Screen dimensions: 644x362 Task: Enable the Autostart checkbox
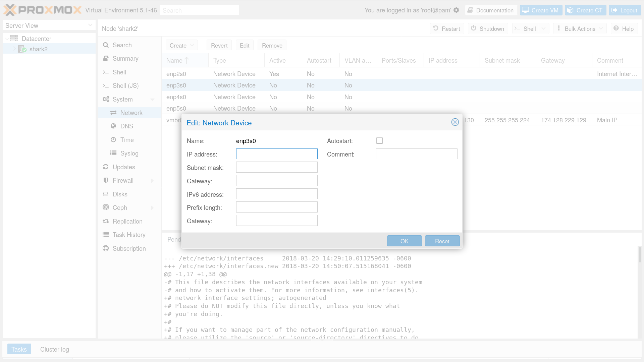point(379,141)
